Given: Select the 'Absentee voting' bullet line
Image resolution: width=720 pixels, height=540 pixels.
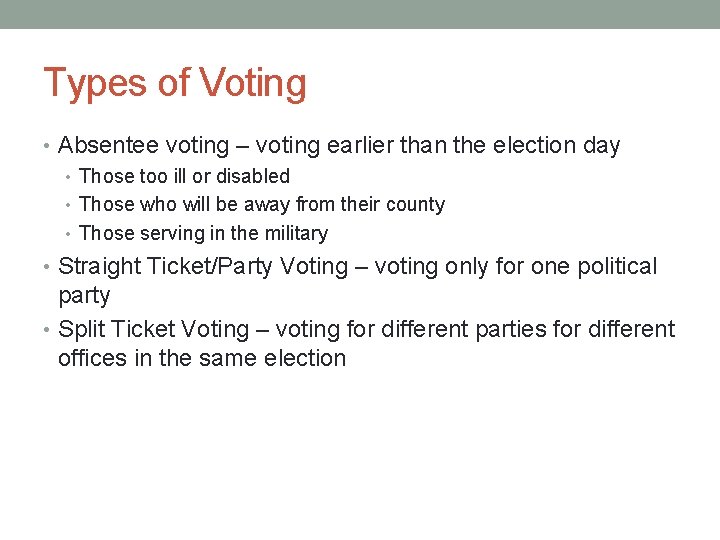Looking at the screenshot, I should click(339, 146).
